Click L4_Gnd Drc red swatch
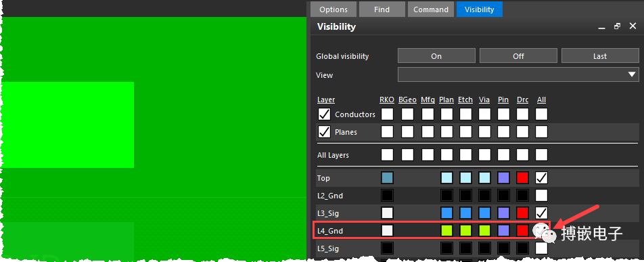Screen dimensions: 644x262 click(522, 230)
